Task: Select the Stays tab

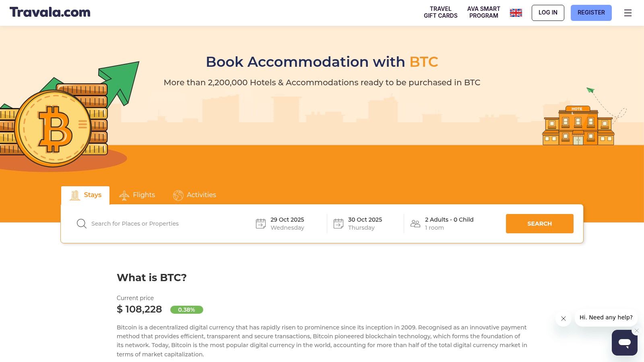Action: (86, 195)
